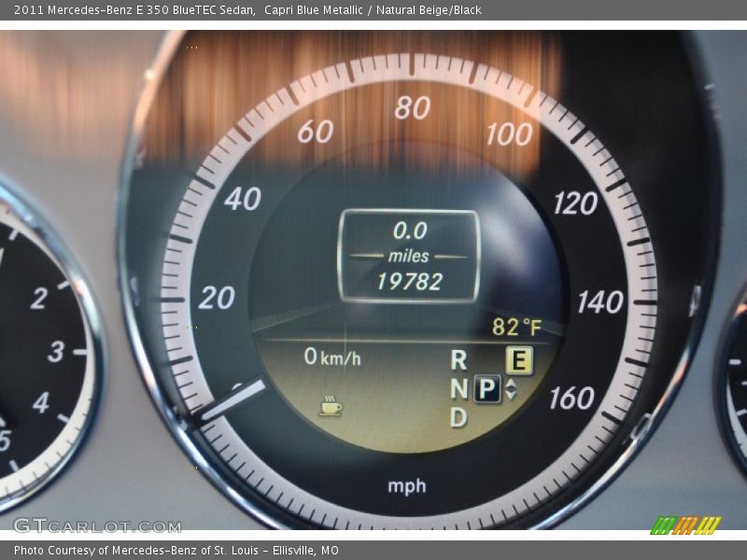Click the 80 mark on the speedometer
The height and width of the screenshot is (560, 747).
tap(413, 107)
